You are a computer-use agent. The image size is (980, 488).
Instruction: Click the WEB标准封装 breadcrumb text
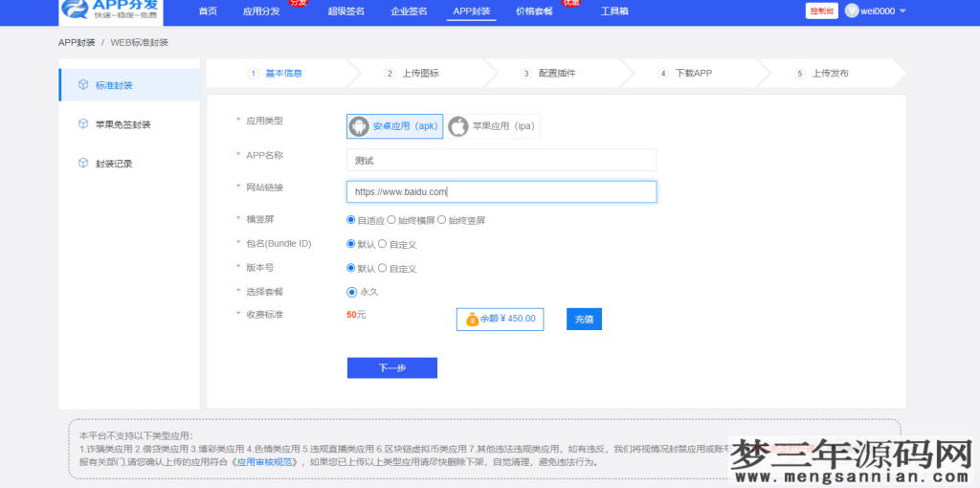pos(140,42)
